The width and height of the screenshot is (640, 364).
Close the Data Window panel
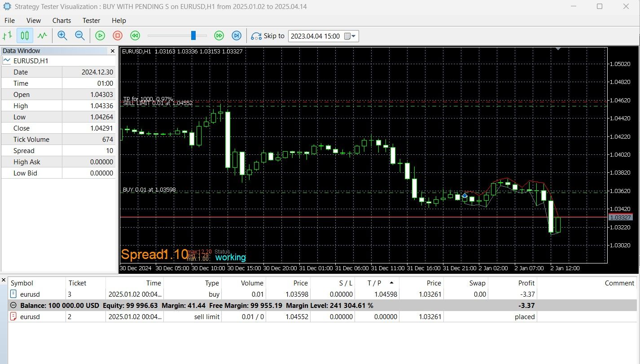[112, 51]
